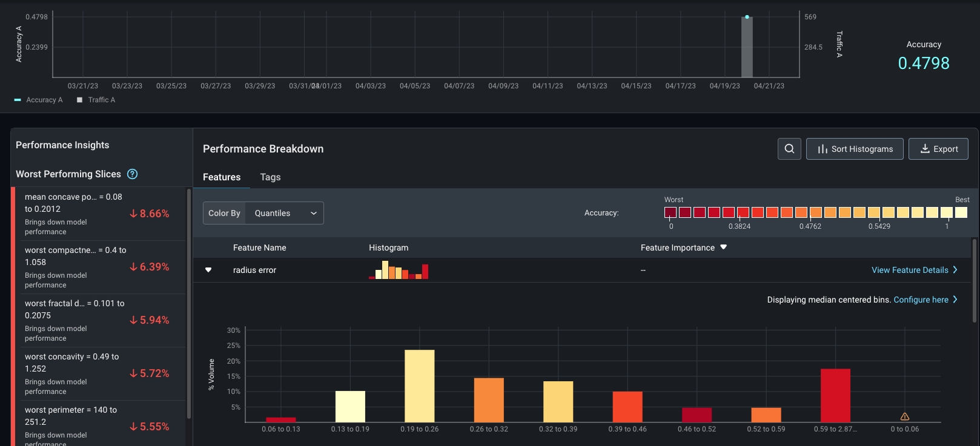Toggle Accuracy A legend entry
980x446 pixels.
(x=39, y=100)
